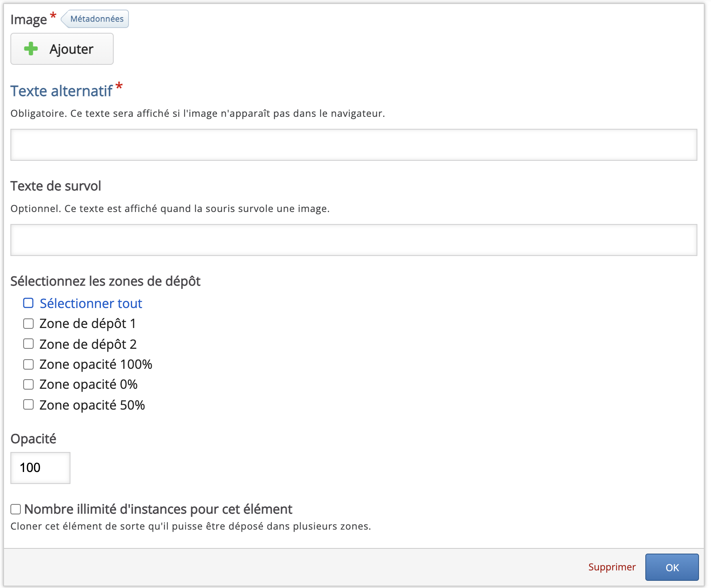The width and height of the screenshot is (711, 588).
Task: Click the Texte de survol heading label
Action: [56, 186]
